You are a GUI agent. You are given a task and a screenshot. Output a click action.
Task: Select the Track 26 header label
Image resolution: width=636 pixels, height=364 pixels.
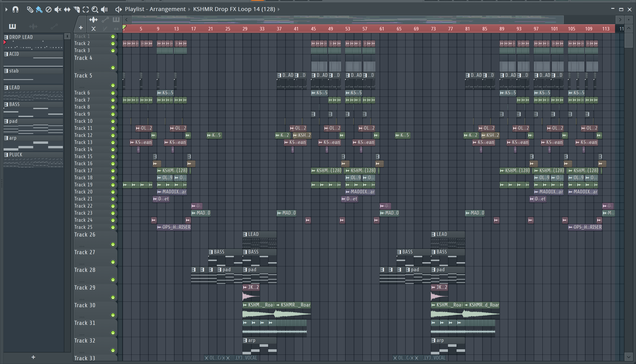pyautogui.click(x=85, y=235)
